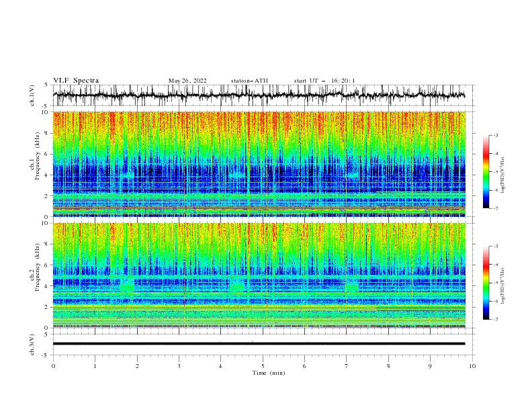The width and height of the screenshot is (532, 411).
Task: Click the "ch.1(V)" waveform axis label
Action: point(32,95)
